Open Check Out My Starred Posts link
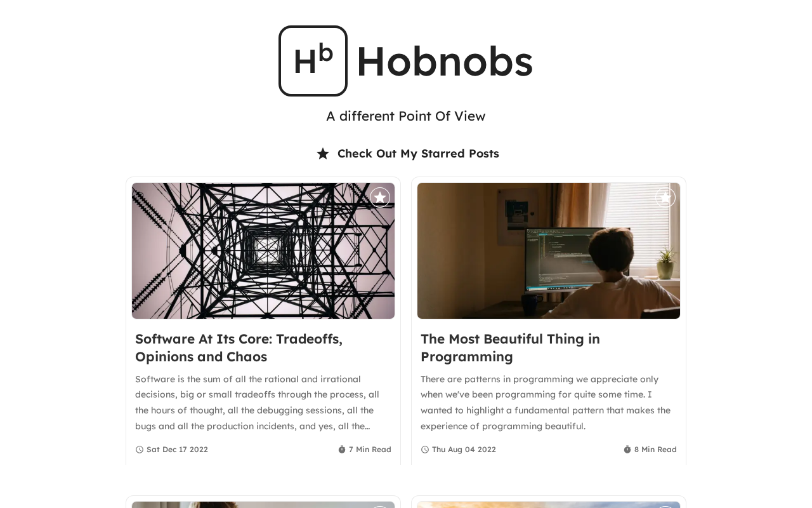Screen dimensions: 812x508 418,154
